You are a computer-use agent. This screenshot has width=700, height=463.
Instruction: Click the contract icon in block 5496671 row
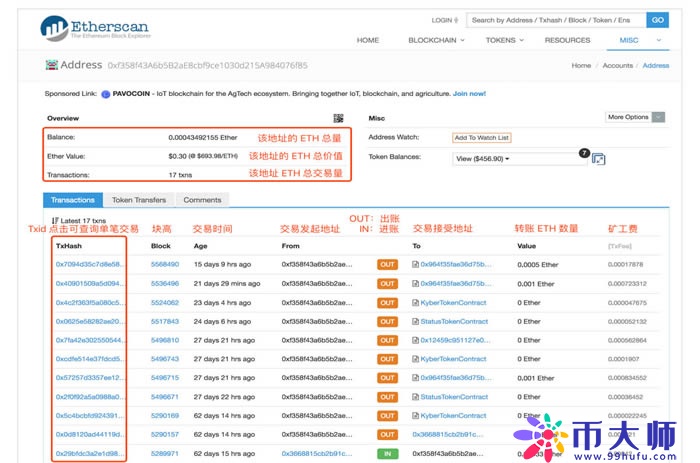point(415,397)
